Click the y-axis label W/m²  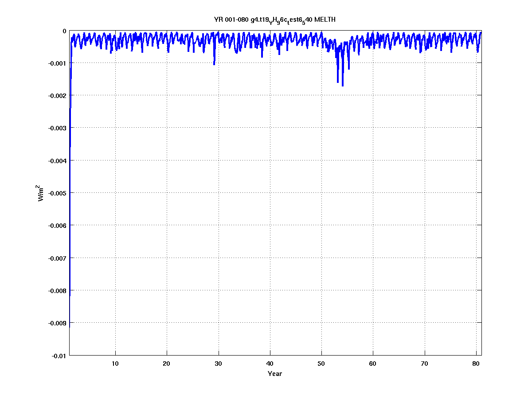[41, 193]
